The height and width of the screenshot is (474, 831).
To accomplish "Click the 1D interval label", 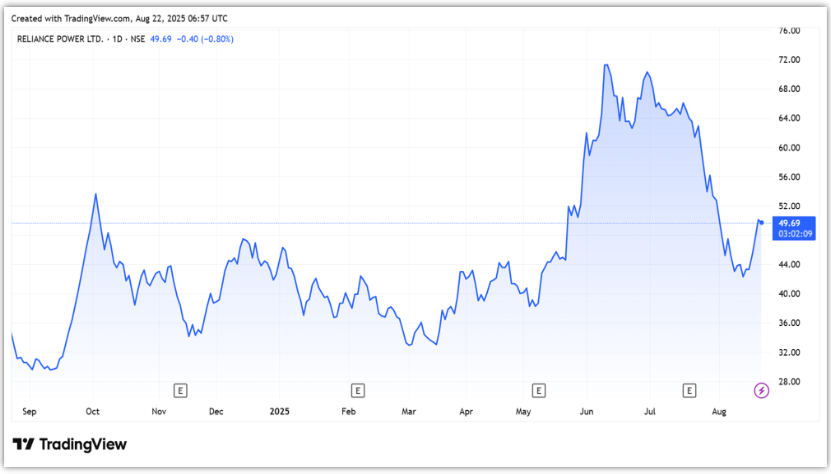I will (118, 39).
